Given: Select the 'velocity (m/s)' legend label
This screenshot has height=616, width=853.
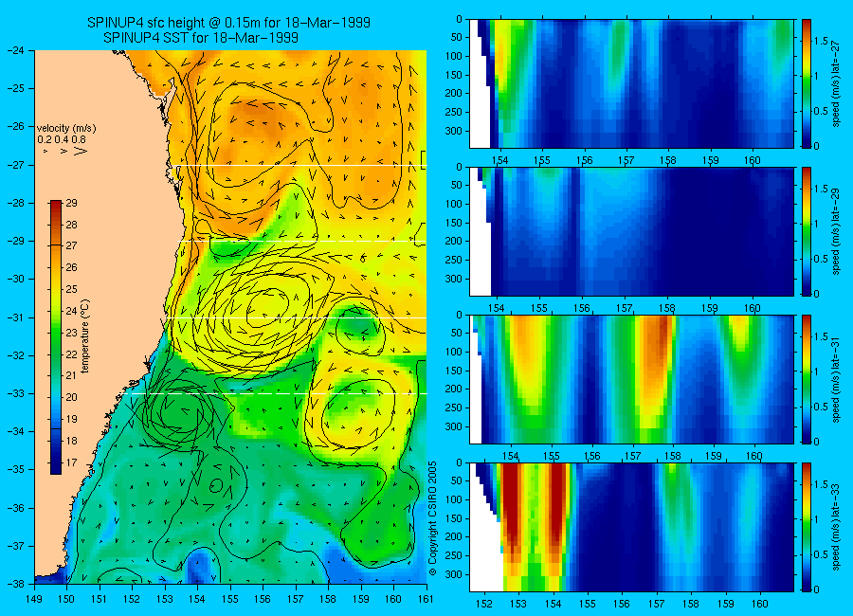Looking at the screenshot, I should tap(66, 129).
